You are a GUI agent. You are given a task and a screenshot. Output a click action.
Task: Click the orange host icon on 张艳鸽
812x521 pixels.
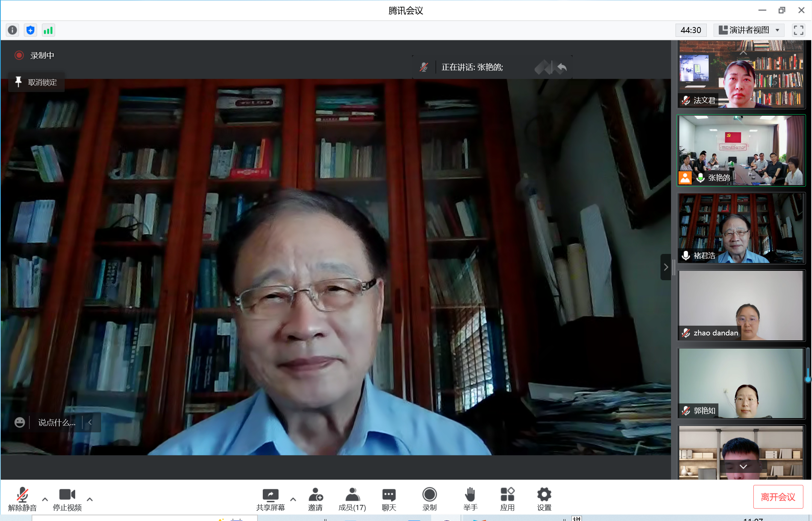point(685,178)
